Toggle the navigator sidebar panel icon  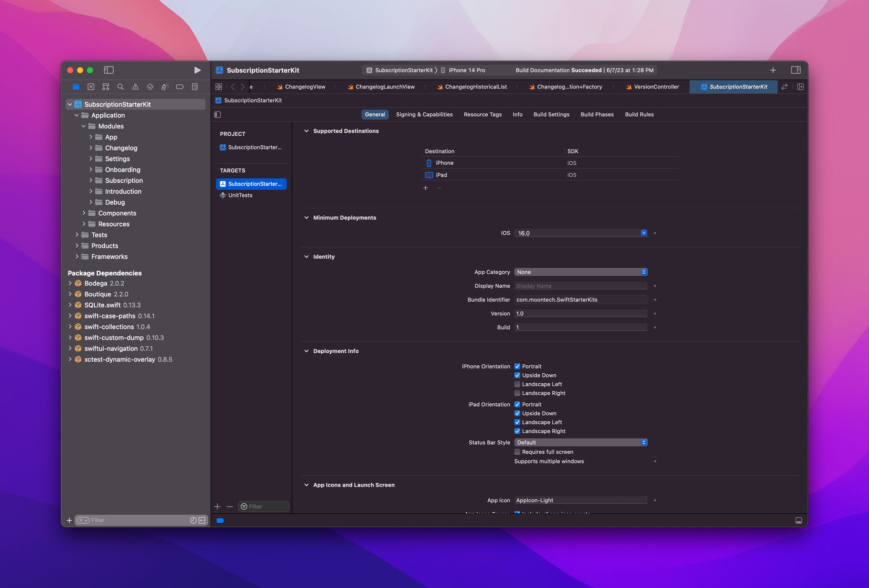[108, 70]
